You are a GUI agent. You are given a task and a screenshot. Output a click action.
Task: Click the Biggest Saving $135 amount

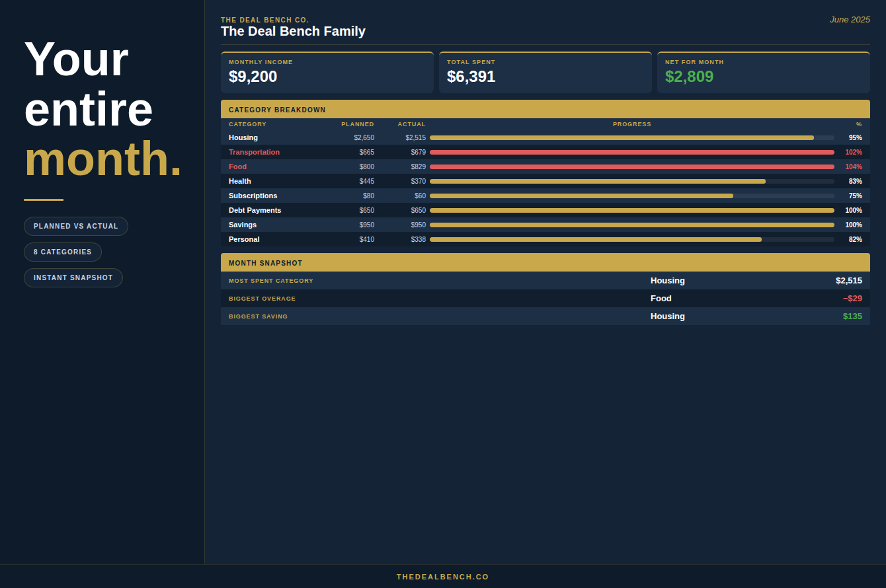coord(852,316)
